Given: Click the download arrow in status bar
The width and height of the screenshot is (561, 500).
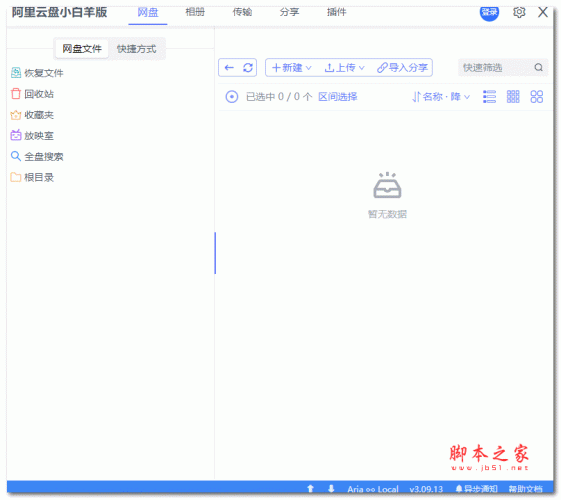Looking at the screenshot, I should pyautogui.click(x=331, y=489).
